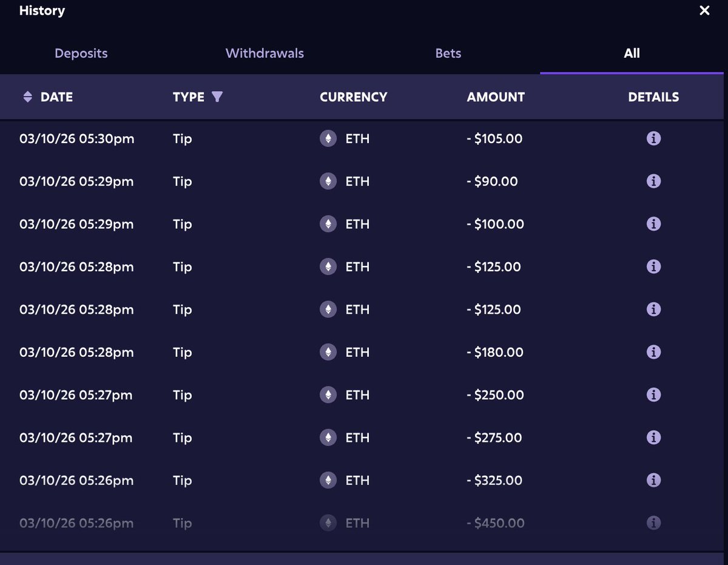Click the amount - $105.00

494,138
